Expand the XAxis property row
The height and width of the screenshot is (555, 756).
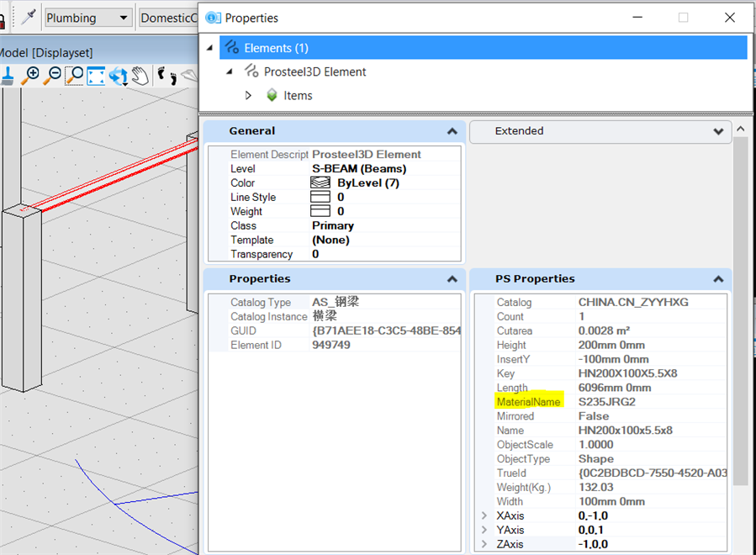[x=484, y=515]
